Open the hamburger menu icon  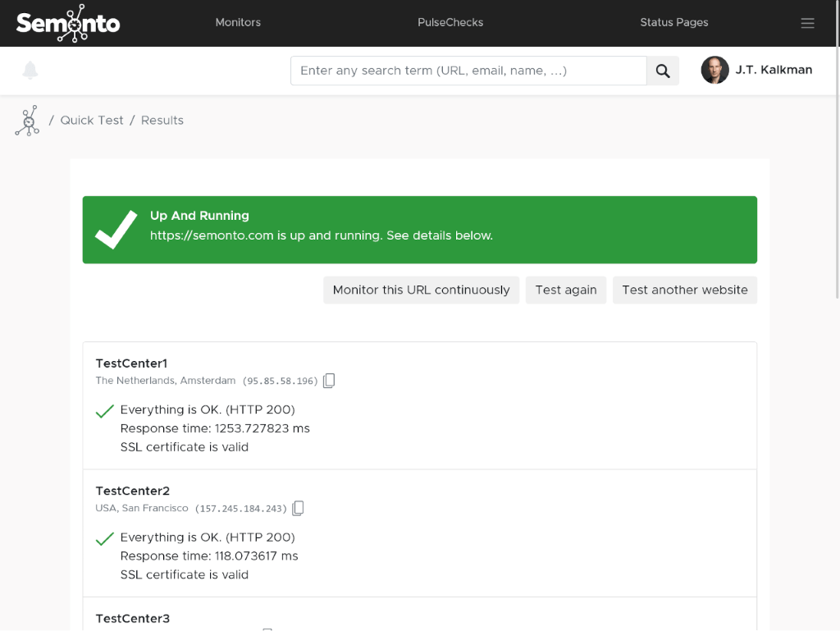807,23
